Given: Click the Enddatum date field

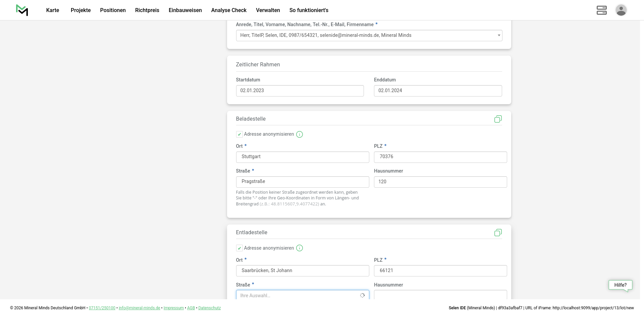Looking at the screenshot, I should coord(438,91).
